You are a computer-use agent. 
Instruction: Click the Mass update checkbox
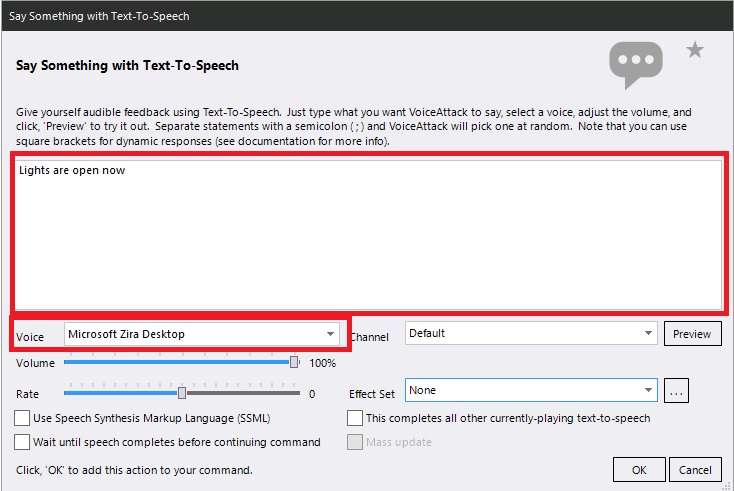[355, 442]
